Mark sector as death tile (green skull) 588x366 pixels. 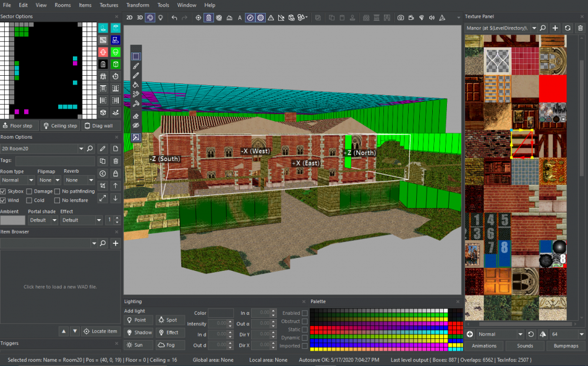pos(115,52)
